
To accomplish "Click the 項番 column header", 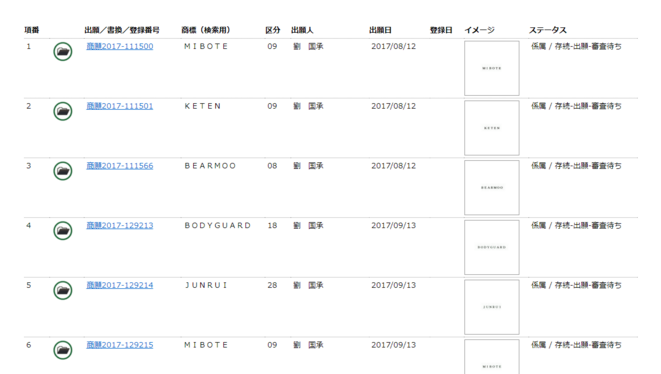I will (x=32, y=30).
